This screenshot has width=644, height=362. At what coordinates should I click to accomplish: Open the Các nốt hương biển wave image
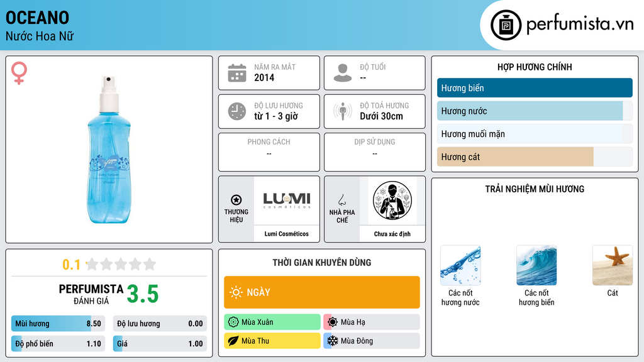(536, 266)
